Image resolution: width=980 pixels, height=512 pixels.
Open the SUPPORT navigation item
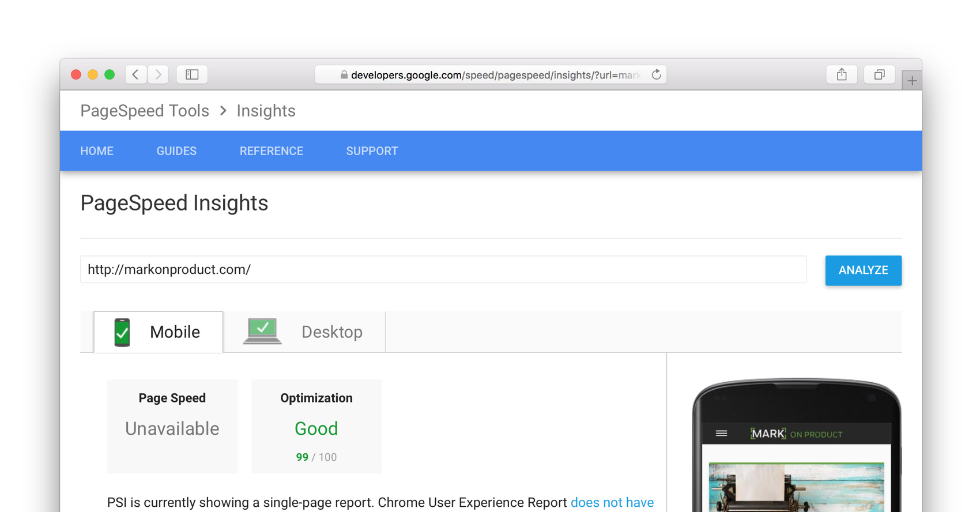[372, 151]
